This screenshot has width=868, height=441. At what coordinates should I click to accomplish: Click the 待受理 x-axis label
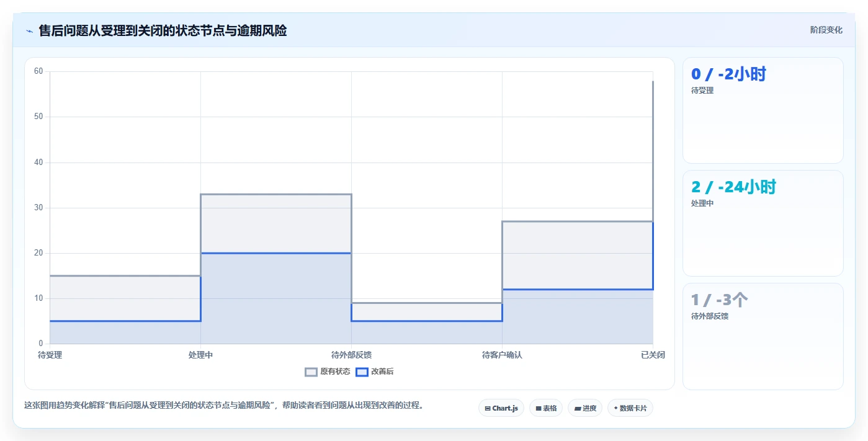click(x=50, y=355)
